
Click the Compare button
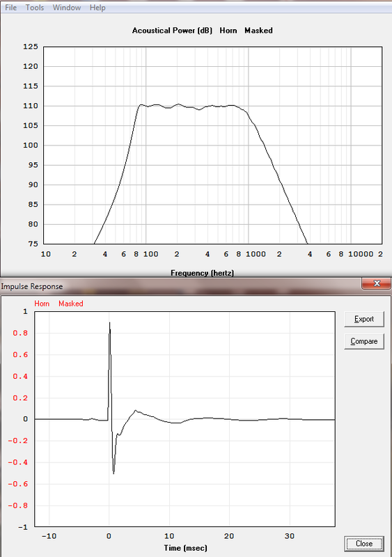tap(364, 341)
